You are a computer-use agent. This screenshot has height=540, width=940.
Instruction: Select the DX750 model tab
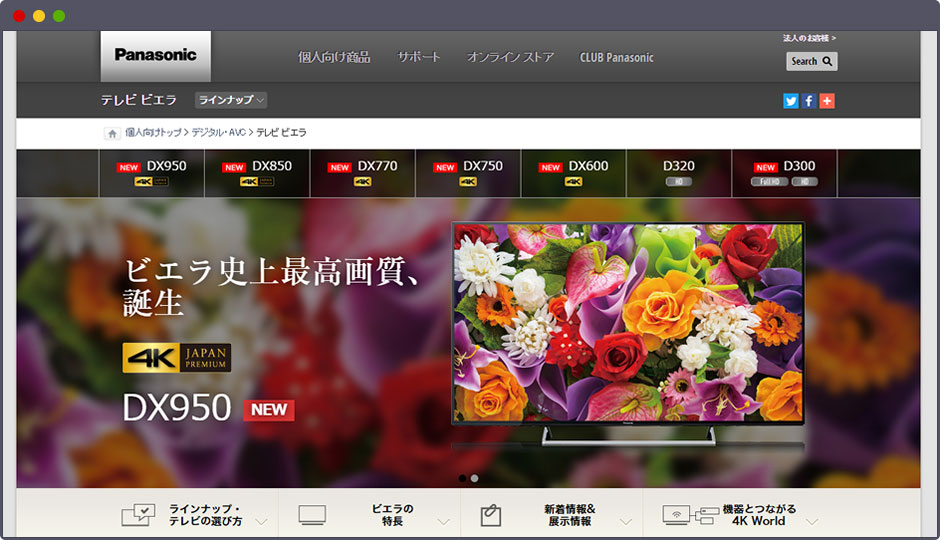[468, 173]
